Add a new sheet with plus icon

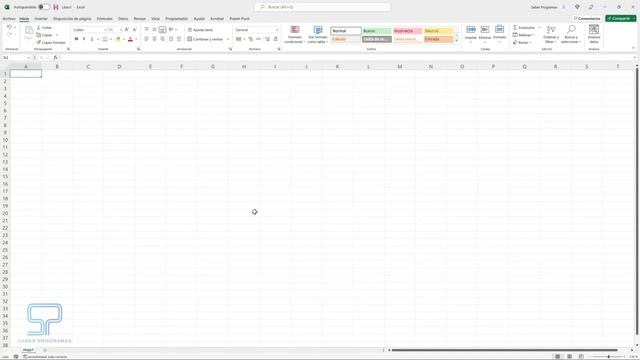(x=45, y=350)
